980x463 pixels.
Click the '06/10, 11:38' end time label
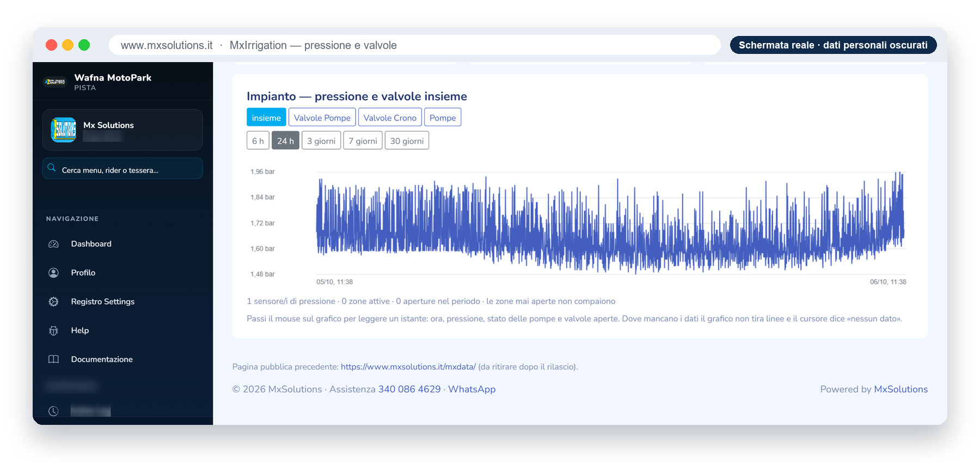[888, 282]
